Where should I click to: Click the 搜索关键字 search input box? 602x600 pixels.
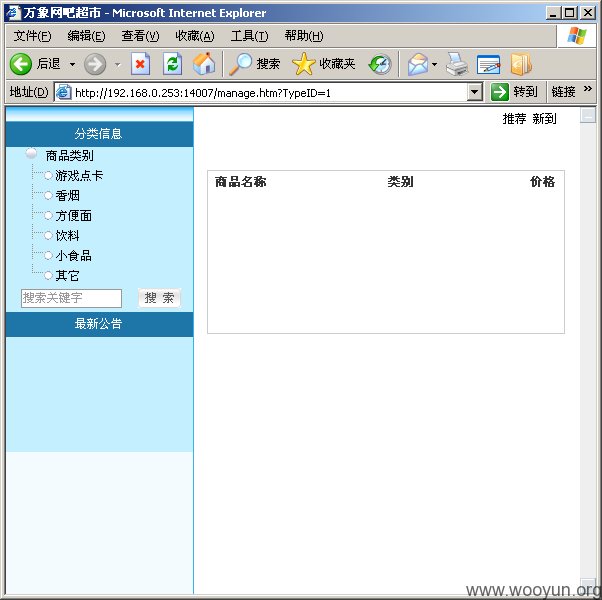71,298
